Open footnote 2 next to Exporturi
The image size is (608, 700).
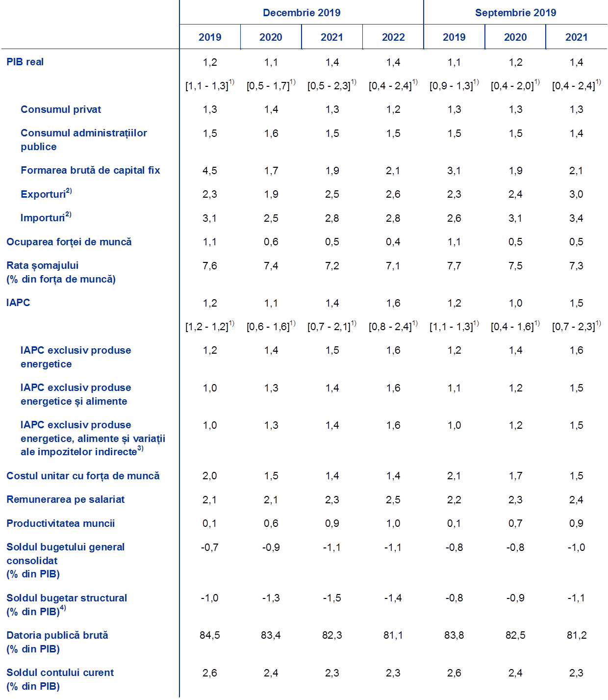[69, 191]
